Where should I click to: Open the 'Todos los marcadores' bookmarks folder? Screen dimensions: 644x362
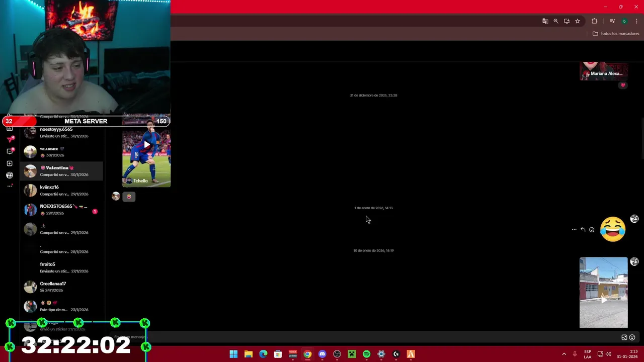[616, 34]
